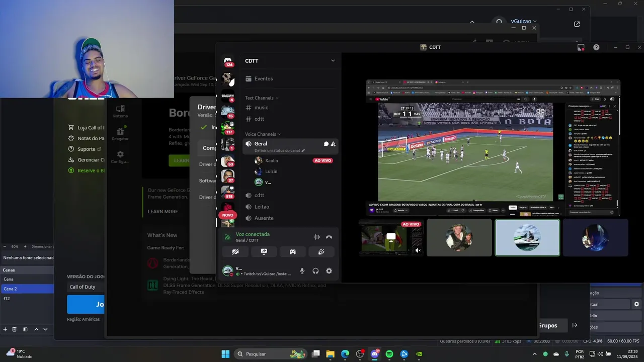Viewport: 644px width, 362px height.
Task: Select Cena scene in OBS
Action: point(27,279)
